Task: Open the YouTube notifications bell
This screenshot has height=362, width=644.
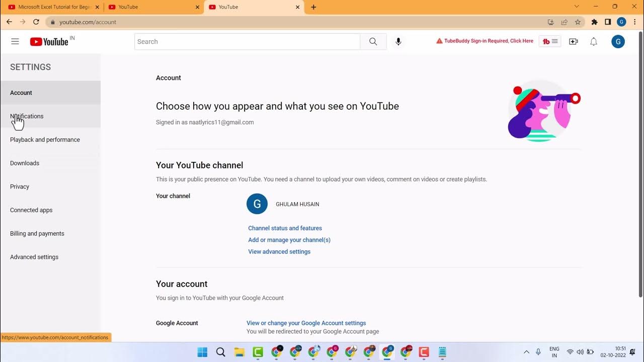Action: pyautogui.click(x=594, y=42)
